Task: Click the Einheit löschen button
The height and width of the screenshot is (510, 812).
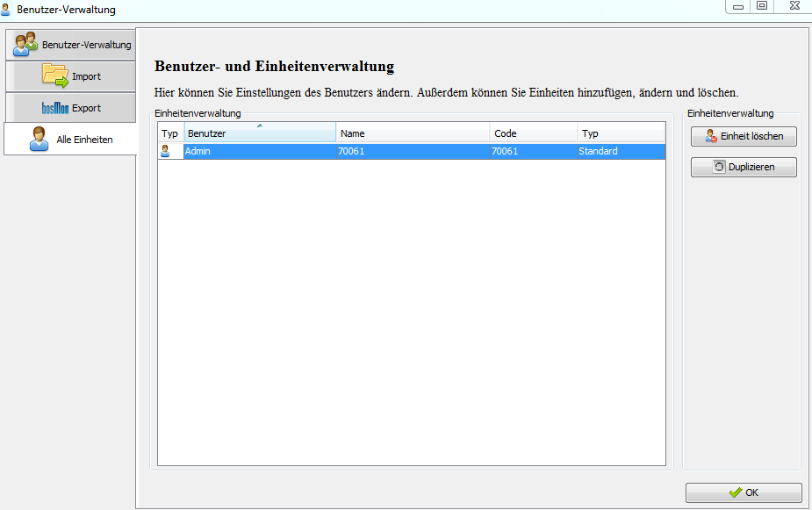Action: point(744,136)
